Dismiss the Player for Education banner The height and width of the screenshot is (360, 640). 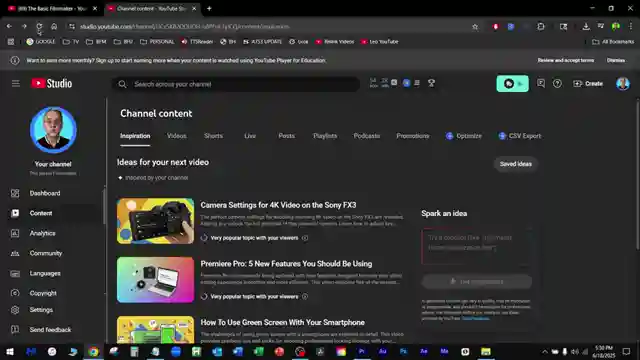[616, 60]
